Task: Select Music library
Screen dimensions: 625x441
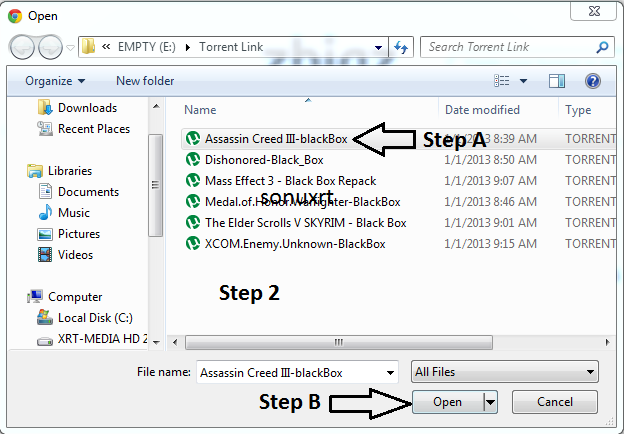Action: [x=74, y=213]
